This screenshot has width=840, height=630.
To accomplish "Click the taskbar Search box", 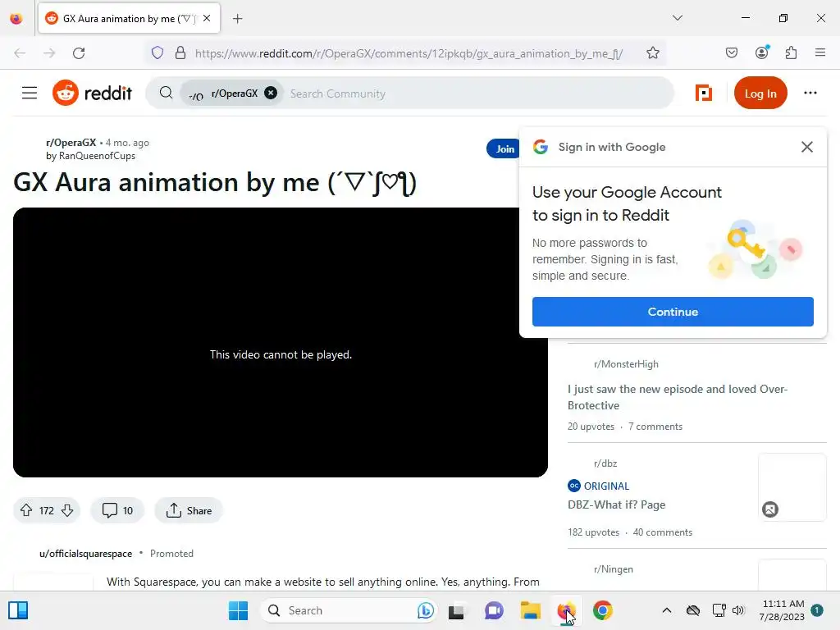I will (349, 610).
